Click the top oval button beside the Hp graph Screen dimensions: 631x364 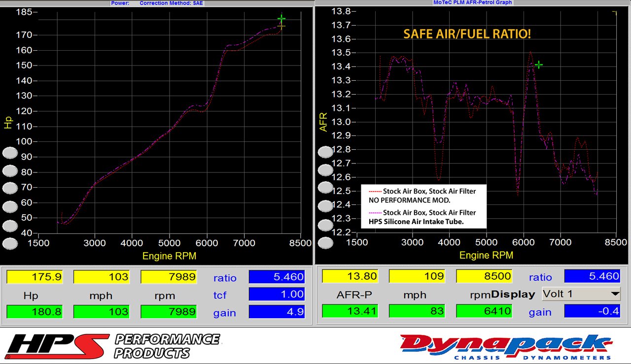point(10,153)
